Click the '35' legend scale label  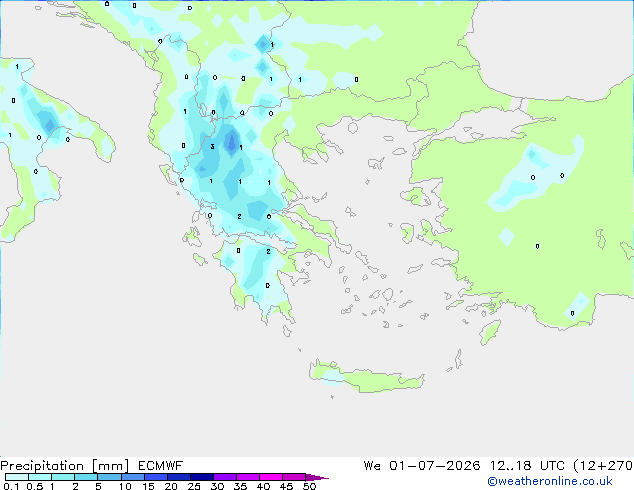(x=240, y=486)
